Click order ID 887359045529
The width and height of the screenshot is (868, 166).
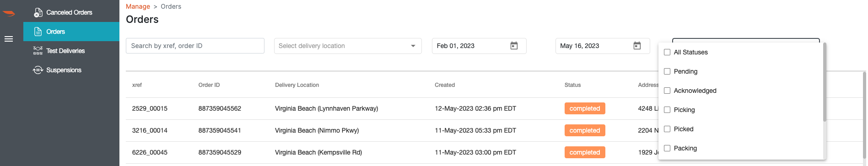coord(220,152)
